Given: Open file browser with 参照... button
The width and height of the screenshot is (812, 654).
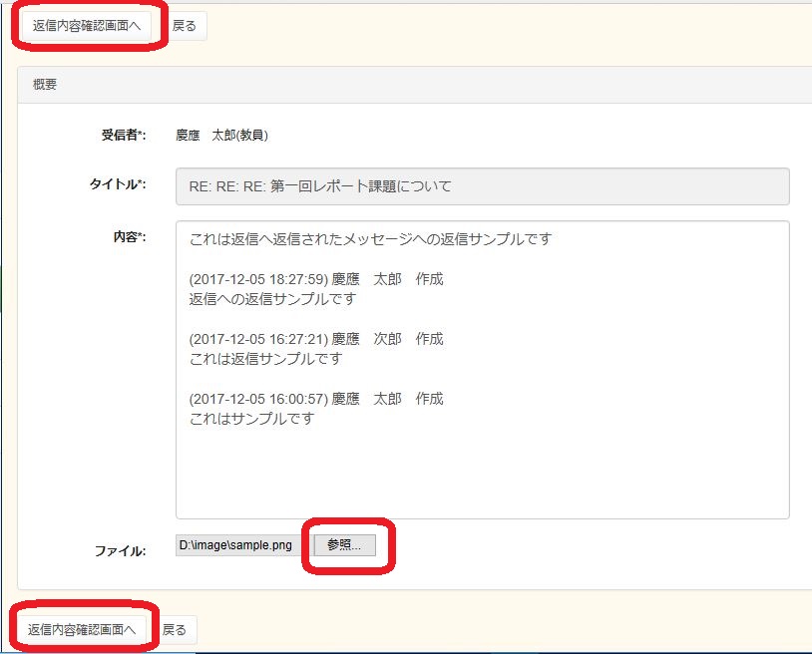Looking at the screenshot, I should pos(344,545).
